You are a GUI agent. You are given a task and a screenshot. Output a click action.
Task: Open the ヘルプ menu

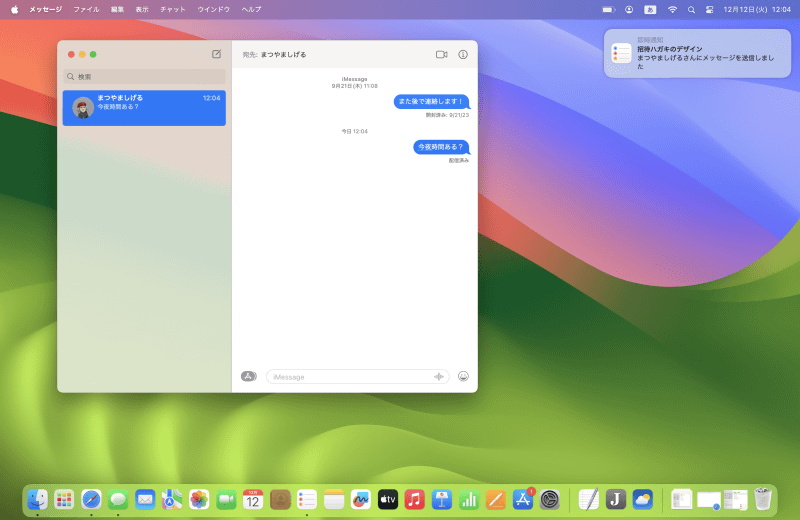[252, 9]
